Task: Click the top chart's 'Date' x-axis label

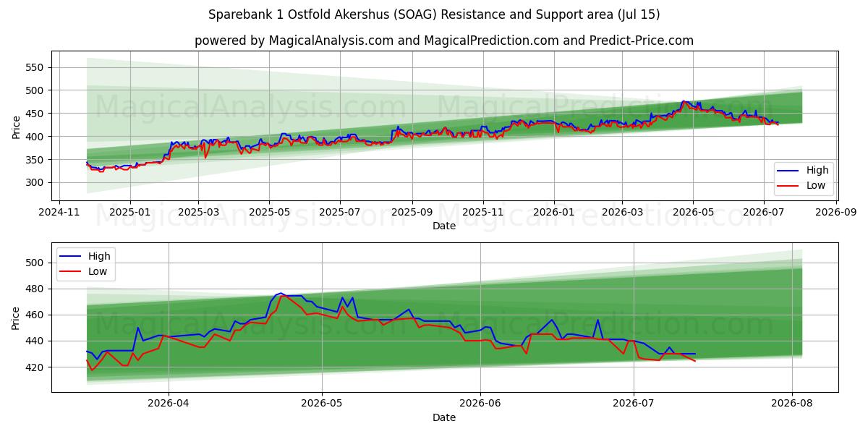Action: (x=444, y=226)
